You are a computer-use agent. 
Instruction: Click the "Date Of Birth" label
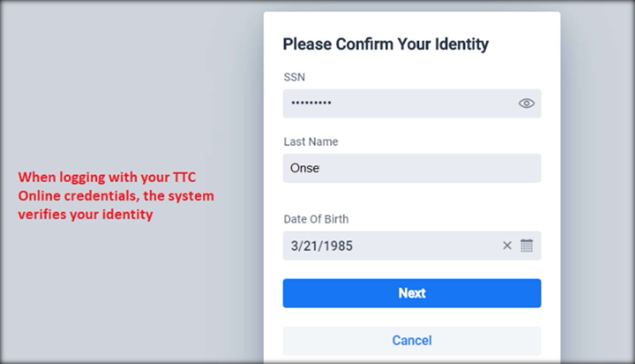(316, 219)
